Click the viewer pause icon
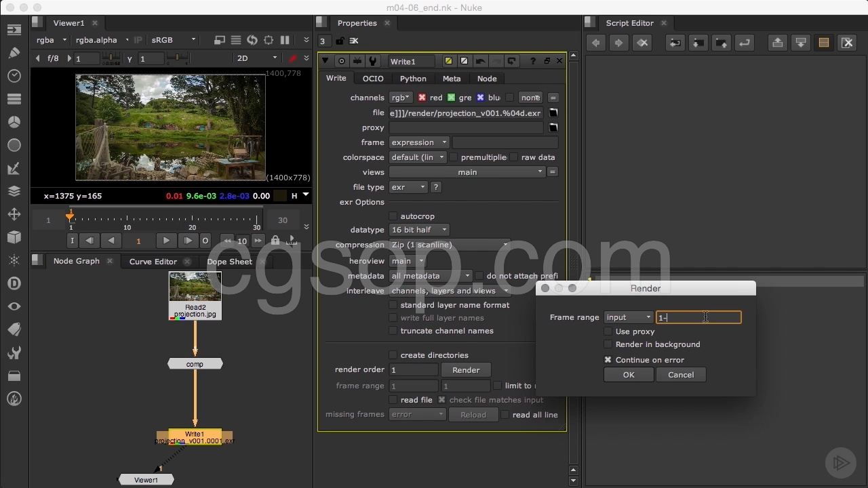The height and width of the screenshot is (488, 868). tap(285, 40)
